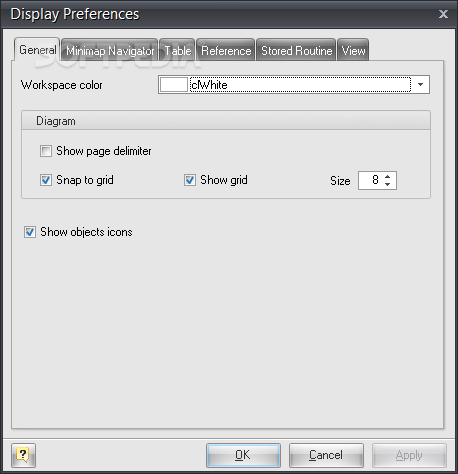Image resolution: width=458 pixels, height=474 pixels.
Task: Click the Workspace color label
Action: [x=62, y=85]
